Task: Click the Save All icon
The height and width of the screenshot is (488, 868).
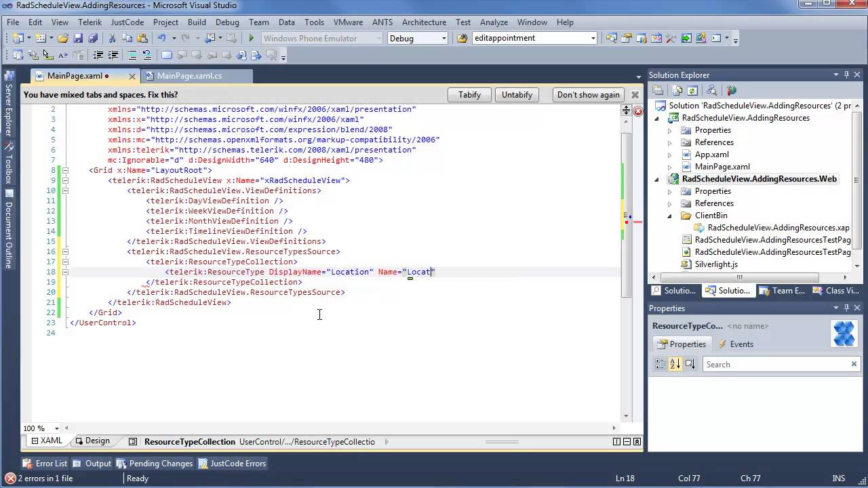Action: [93, 39]
